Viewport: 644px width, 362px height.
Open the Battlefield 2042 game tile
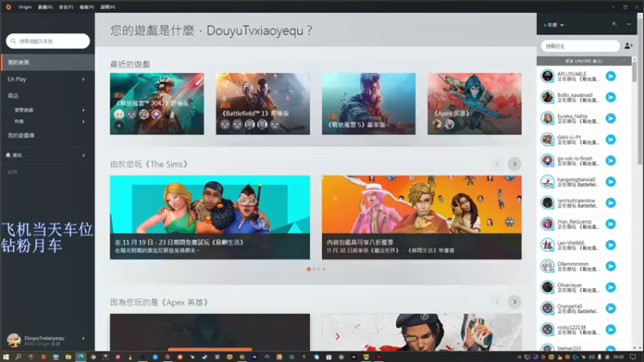click(x=157, y=104)
